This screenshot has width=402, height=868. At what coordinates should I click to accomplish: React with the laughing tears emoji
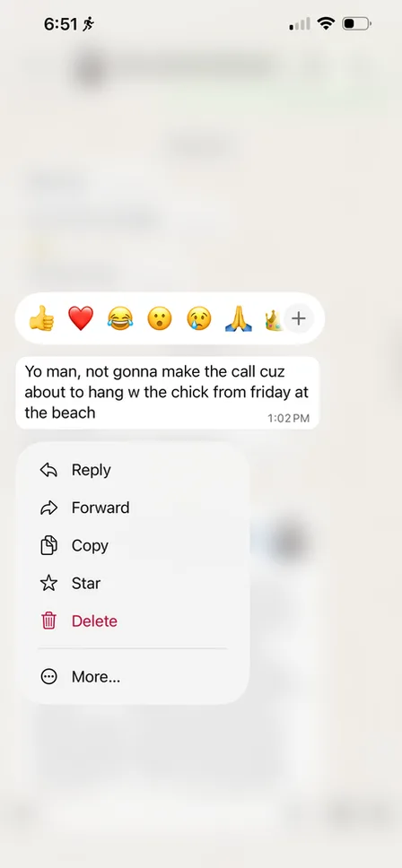point(120,319)
